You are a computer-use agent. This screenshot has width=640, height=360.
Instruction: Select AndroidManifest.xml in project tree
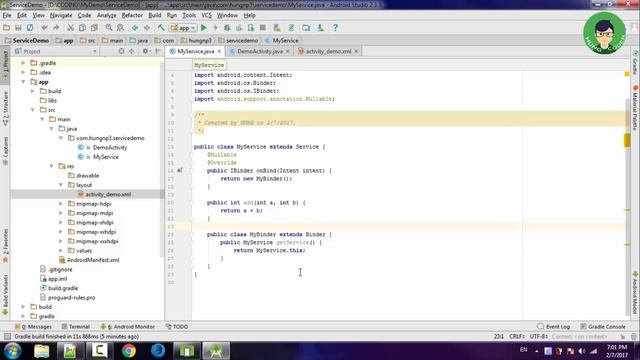click(93, 260)
